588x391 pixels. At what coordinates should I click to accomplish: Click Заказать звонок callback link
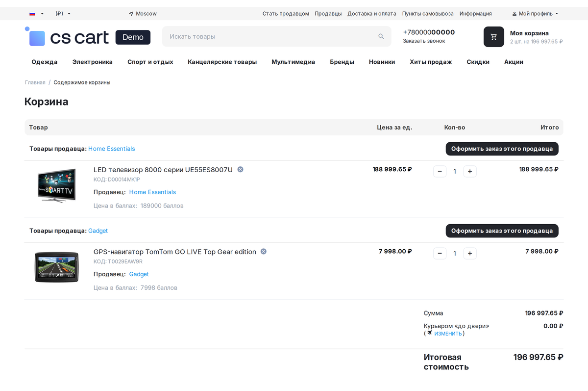(424, 41)
